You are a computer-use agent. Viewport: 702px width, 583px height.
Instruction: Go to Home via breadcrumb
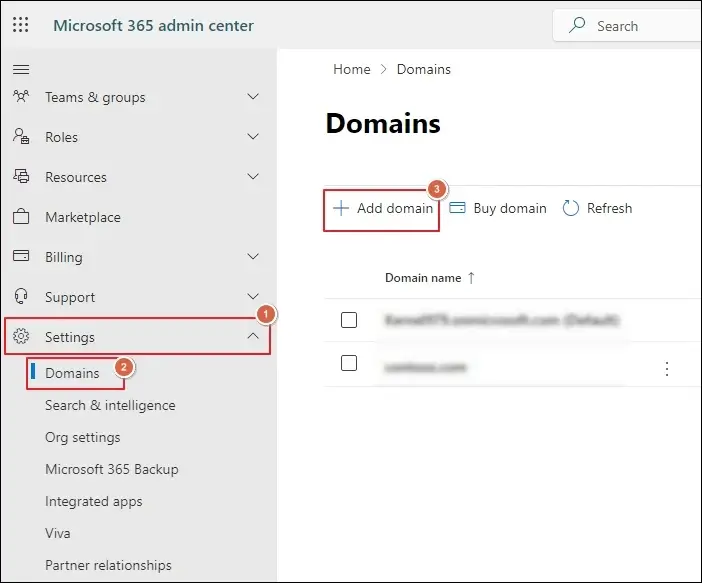click(x=352, y=69)
